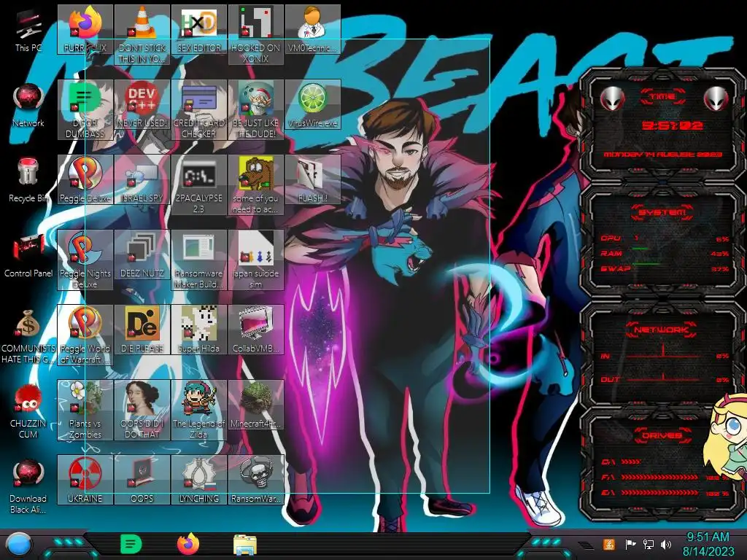Screen dimensions: 747x560
Task: Select BE JUST LIKE THE DUDE! icon
Action: 256,109
